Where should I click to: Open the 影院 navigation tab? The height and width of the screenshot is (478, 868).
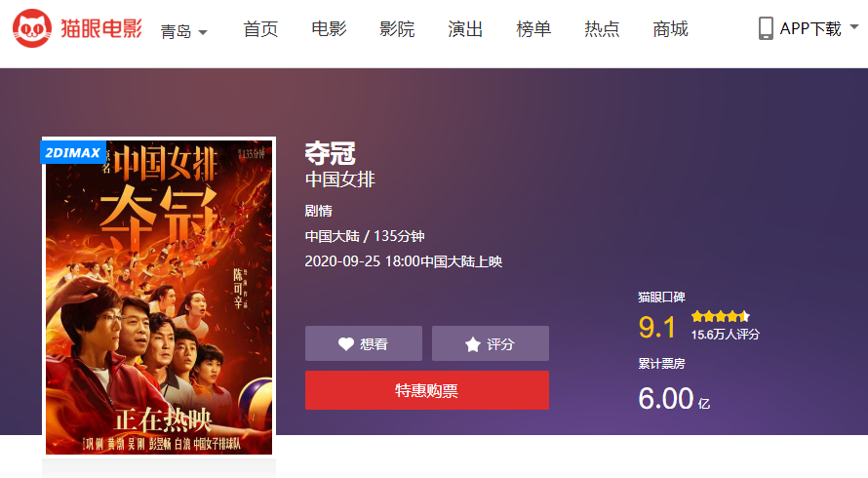click(397, 29)
